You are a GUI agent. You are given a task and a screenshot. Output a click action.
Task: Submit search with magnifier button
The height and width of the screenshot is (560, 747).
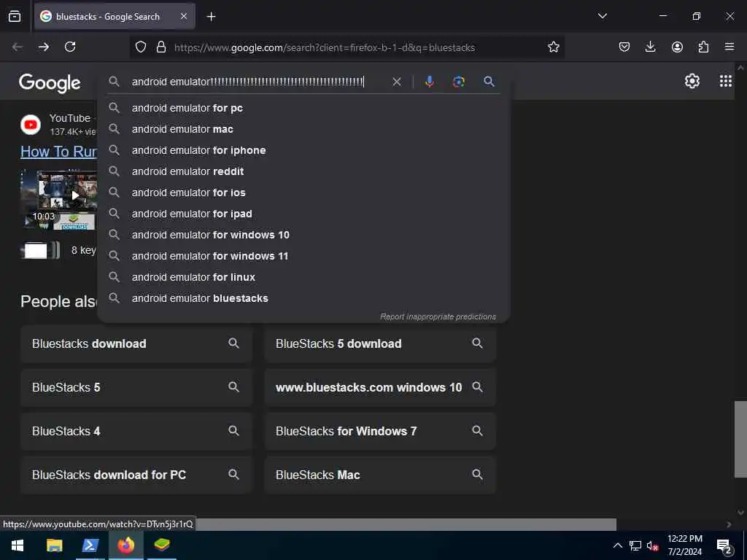coord(489,82)
